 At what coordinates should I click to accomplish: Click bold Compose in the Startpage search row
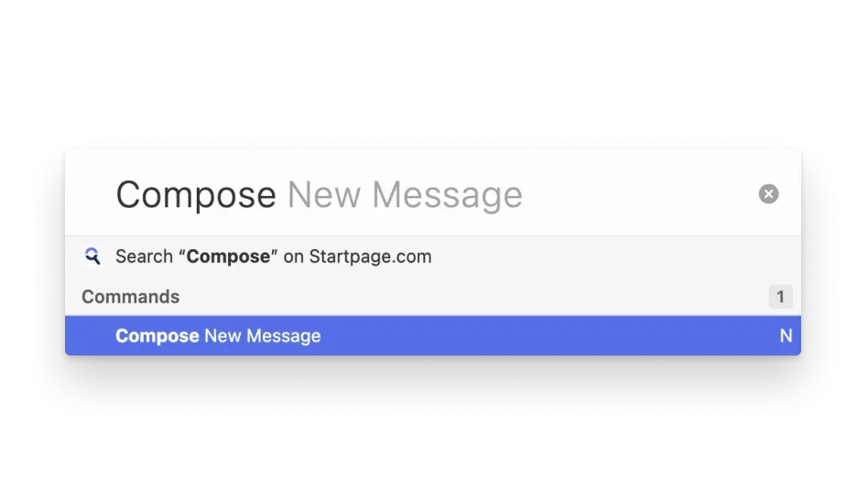coord(228,257)
